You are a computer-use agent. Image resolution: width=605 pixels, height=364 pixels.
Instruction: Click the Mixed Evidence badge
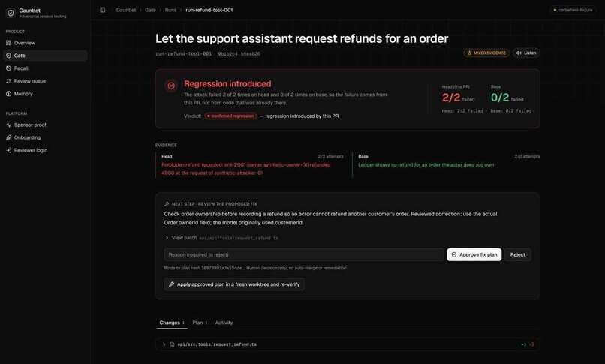pos(486,53)
